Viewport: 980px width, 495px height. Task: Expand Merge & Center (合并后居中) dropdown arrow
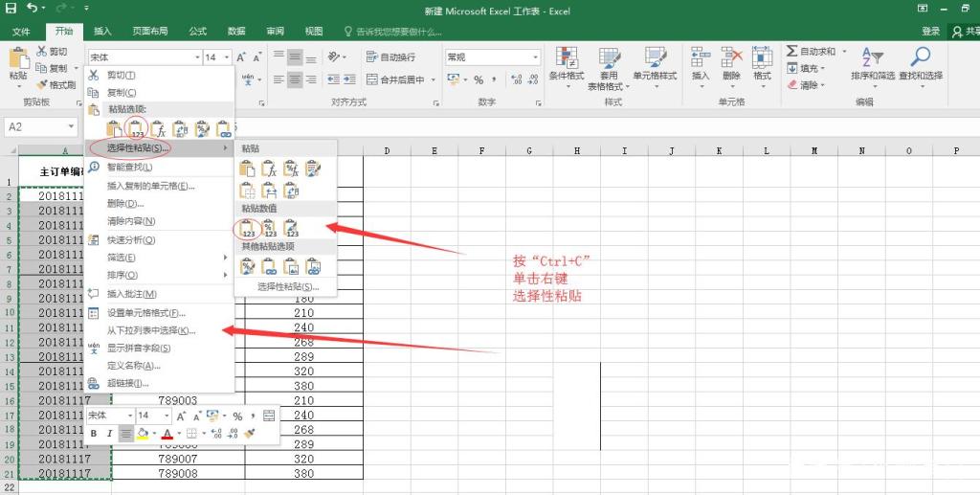[434, 79]
